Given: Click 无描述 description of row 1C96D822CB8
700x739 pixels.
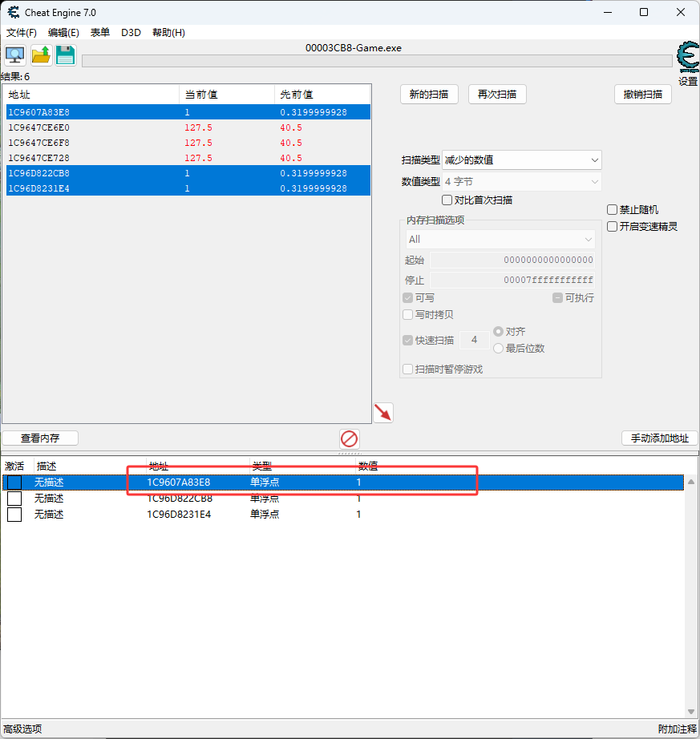Looking at the screenshot, I should 49,499.
